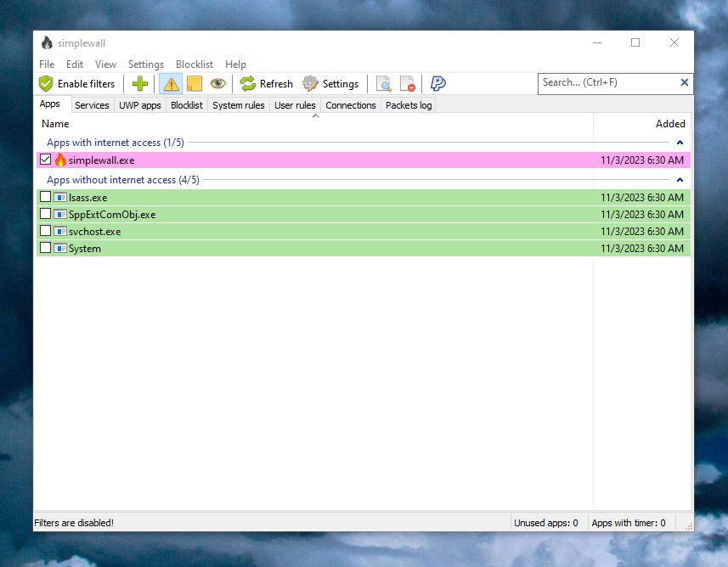Image resolution: width=728 pixels, height=567 pixels.
Task: Click the PayPal donate icon
Action: [437, 84]
